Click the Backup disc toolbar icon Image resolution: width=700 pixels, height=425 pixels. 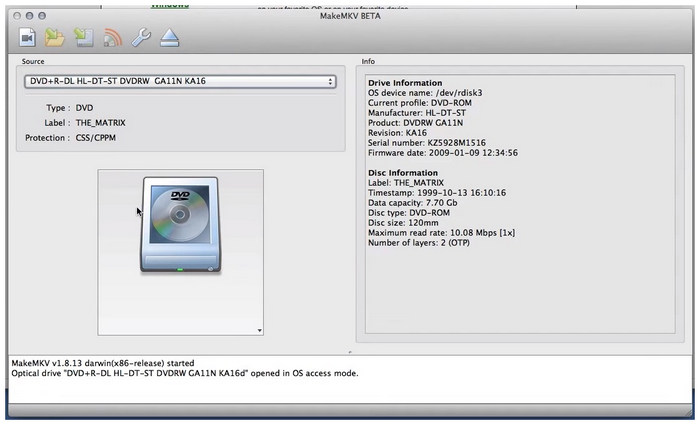(x=83, y=38)
